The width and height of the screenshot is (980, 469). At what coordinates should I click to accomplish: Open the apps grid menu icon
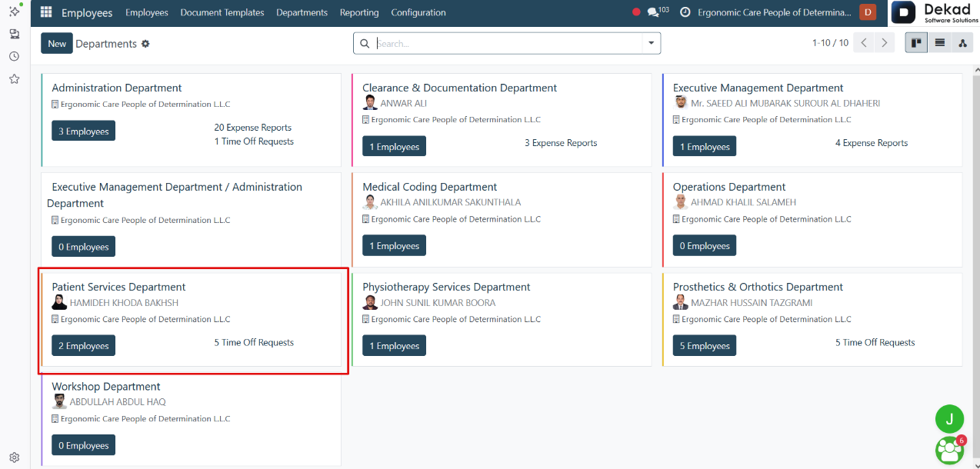click(46, 12)
